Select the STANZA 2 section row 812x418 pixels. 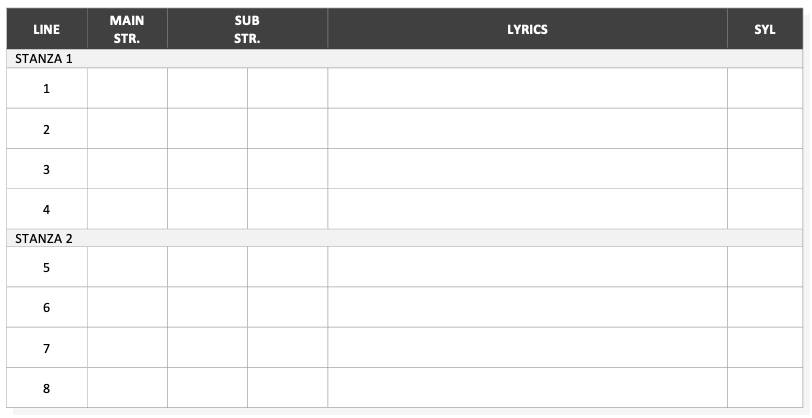pyautogui.click(x=404, y=238)
